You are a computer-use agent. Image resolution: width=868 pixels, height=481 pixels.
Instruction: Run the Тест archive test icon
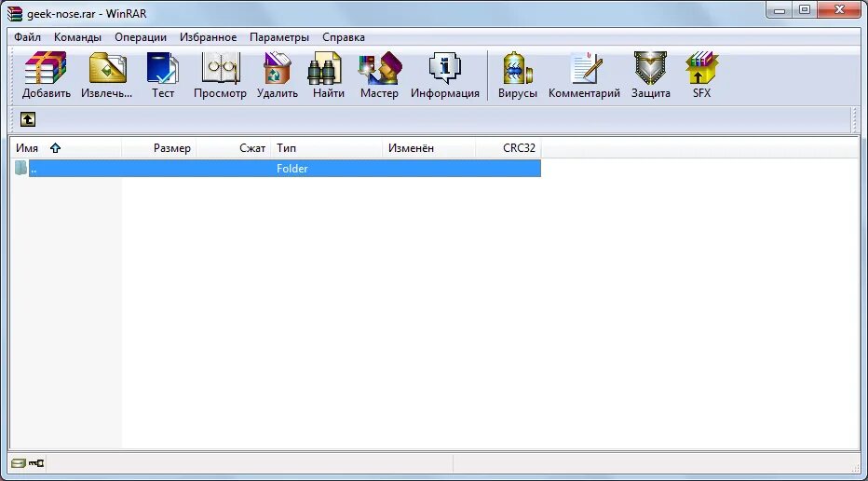pyautogui.click(x=163, y=68)
